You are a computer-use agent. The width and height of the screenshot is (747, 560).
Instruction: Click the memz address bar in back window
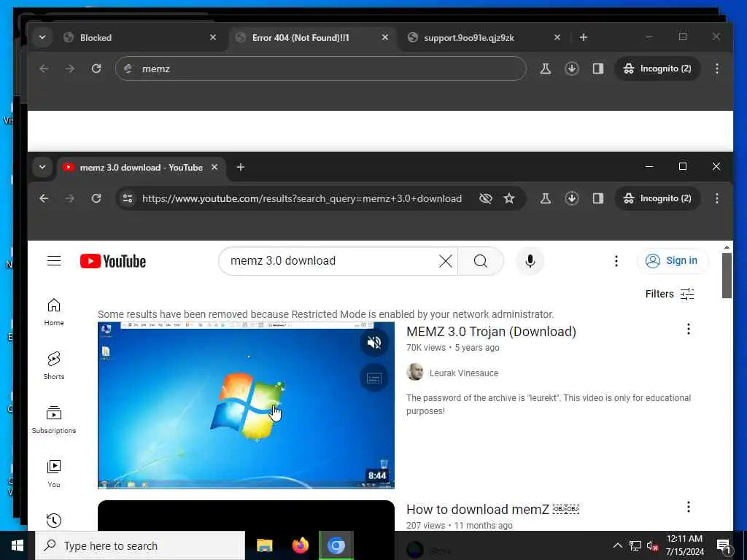pos(321,69)
